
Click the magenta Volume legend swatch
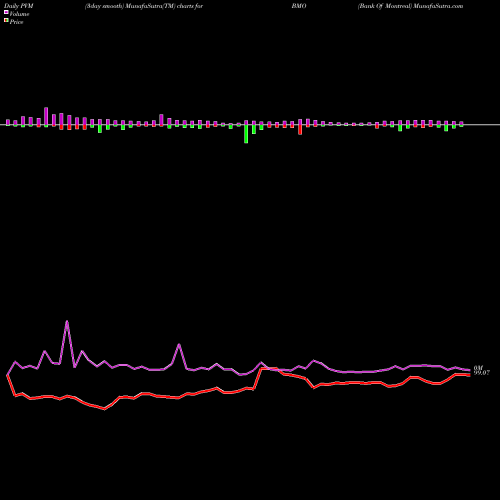pos(6,13)
